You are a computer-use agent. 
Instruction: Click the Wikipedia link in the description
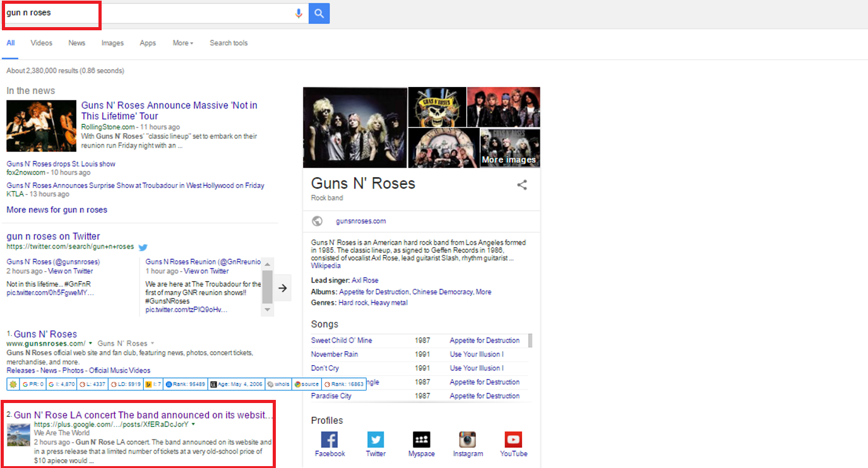[x=326, y=266]
